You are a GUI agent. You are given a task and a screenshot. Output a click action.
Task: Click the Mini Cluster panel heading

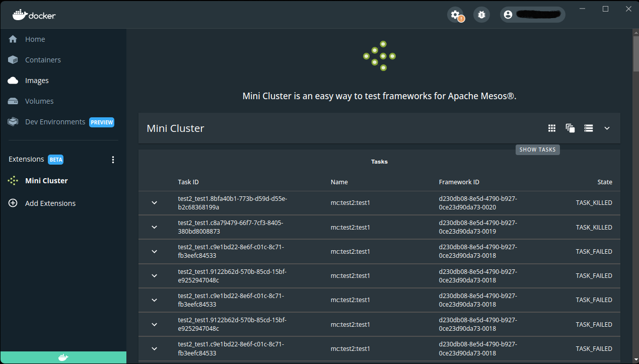[175, 128]
